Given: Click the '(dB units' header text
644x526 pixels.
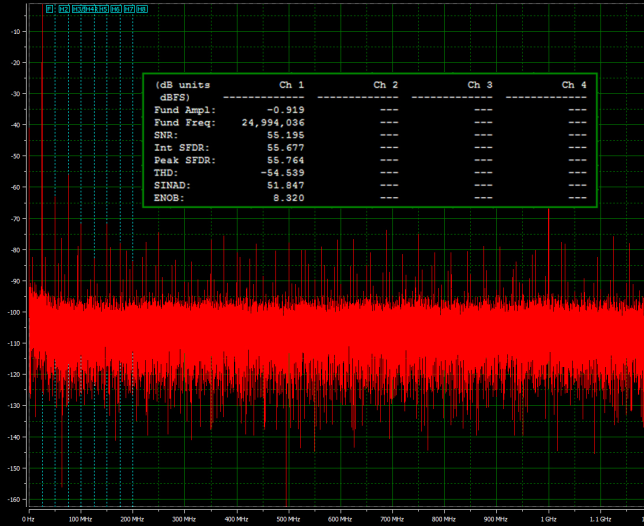Looking at the screenshot, I should [182, 85].
